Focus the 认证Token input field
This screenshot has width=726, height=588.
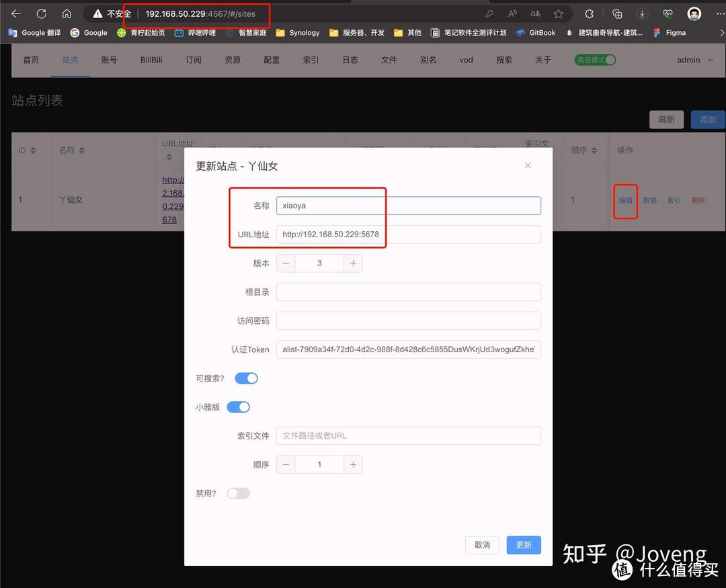tap(409, 349)
